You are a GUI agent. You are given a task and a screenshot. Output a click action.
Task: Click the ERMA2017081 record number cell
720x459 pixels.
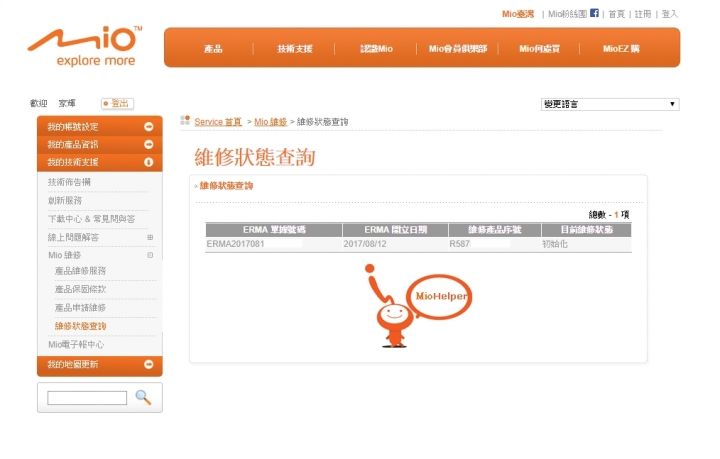tap(274, 244)
